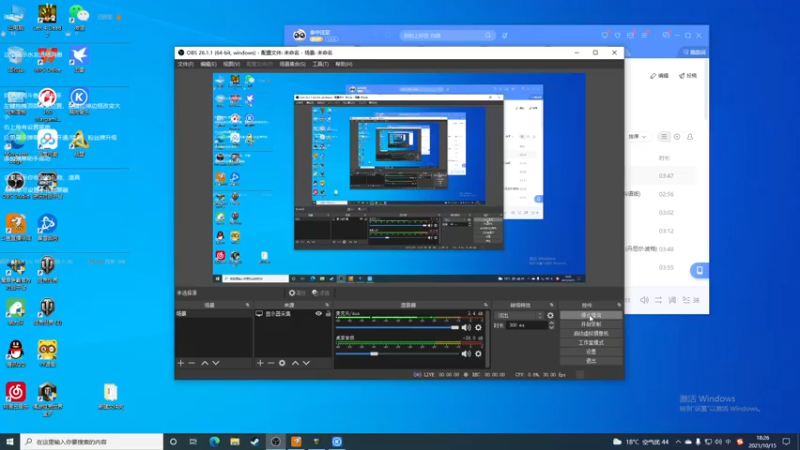
Task: Open the 视图(V) menu in OBS
Action: click(231, 64)
